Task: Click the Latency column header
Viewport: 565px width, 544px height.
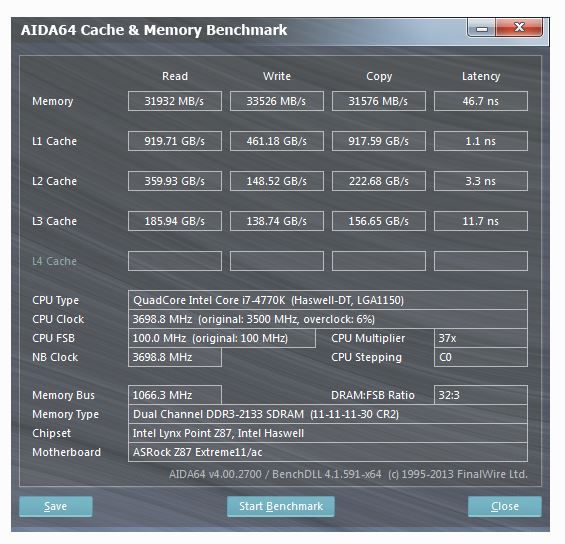Action: 481,76
